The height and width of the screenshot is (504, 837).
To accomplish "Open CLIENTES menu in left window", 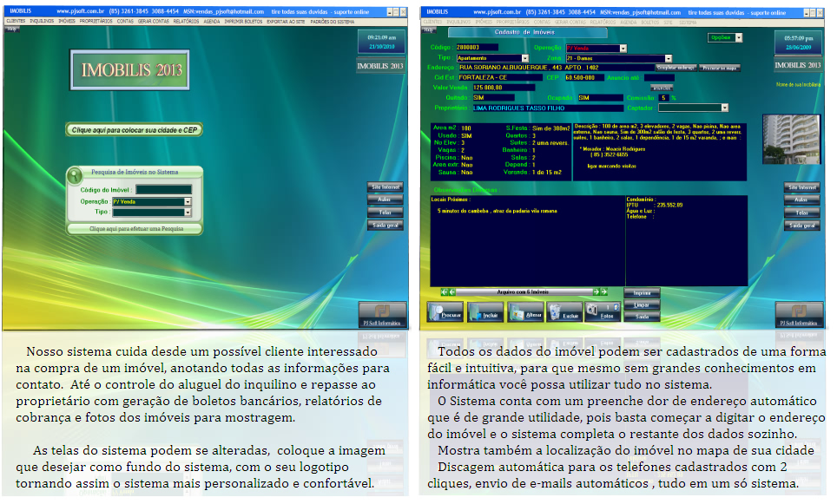I will 16,22.
